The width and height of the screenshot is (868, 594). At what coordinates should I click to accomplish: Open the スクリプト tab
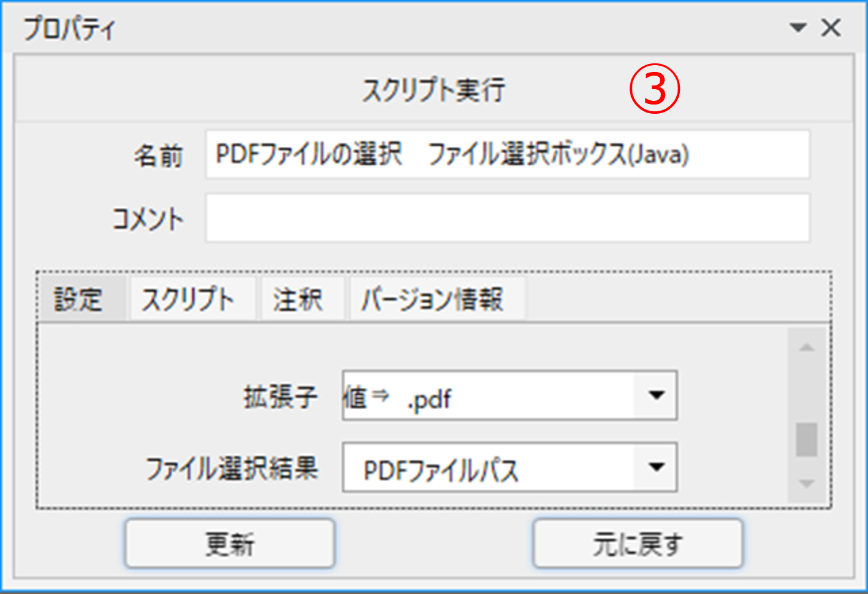tap(188, 299)
